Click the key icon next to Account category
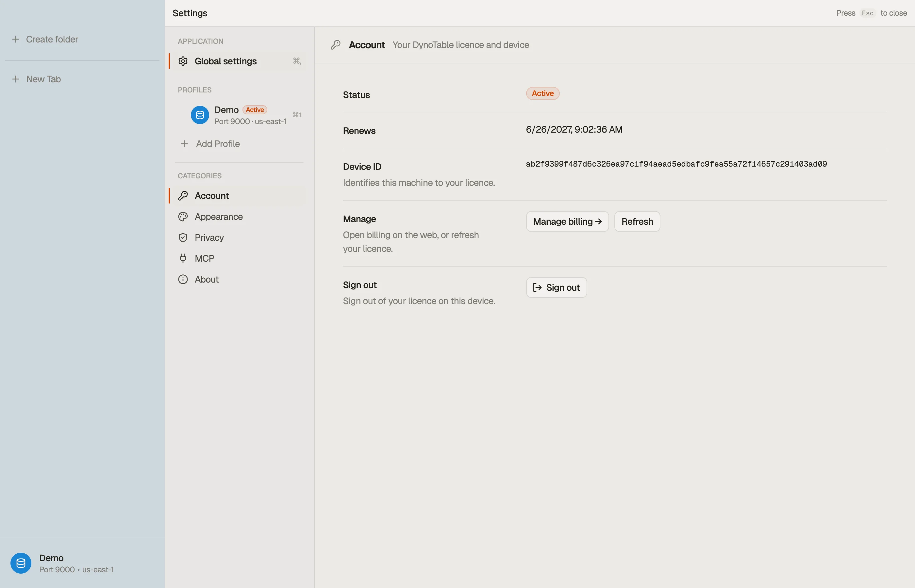This screenshot has width=915, height=588. pos(183,196)
